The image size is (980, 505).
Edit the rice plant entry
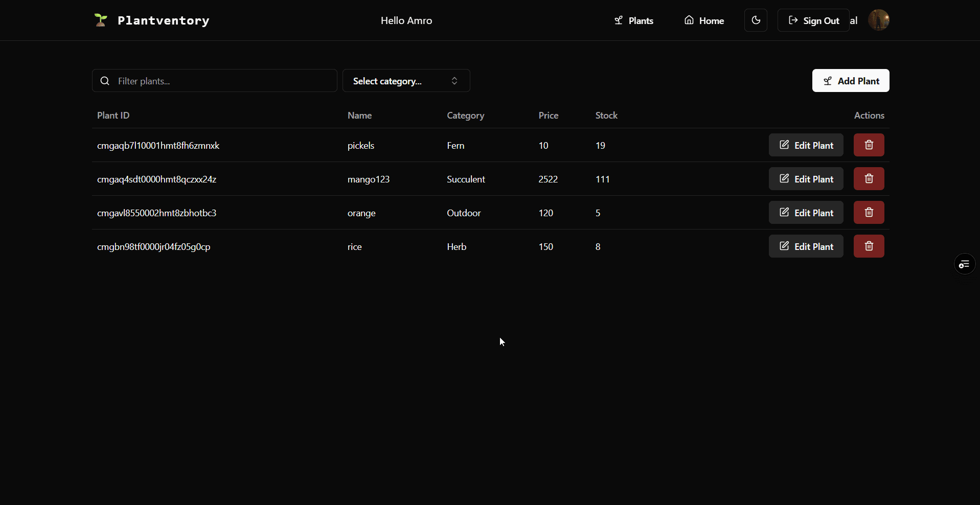[806, 246]
